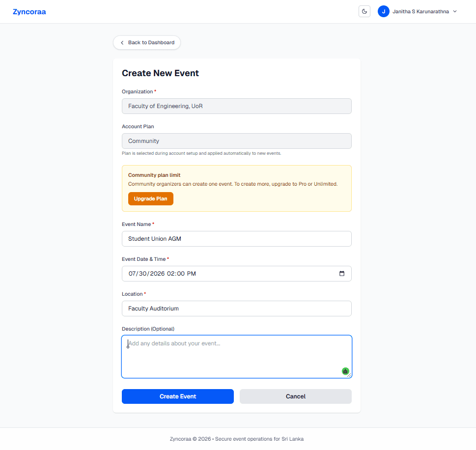Click the Account Plan Community field

point(236,141)
